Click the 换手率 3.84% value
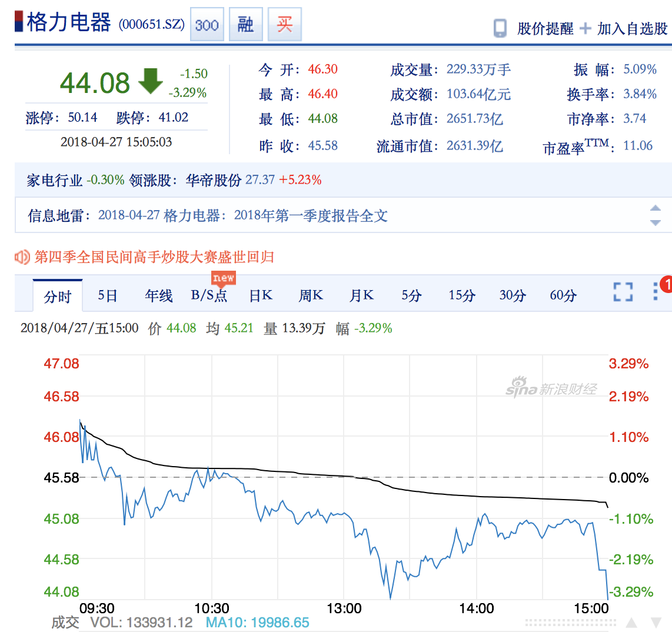 click(640, 94)
